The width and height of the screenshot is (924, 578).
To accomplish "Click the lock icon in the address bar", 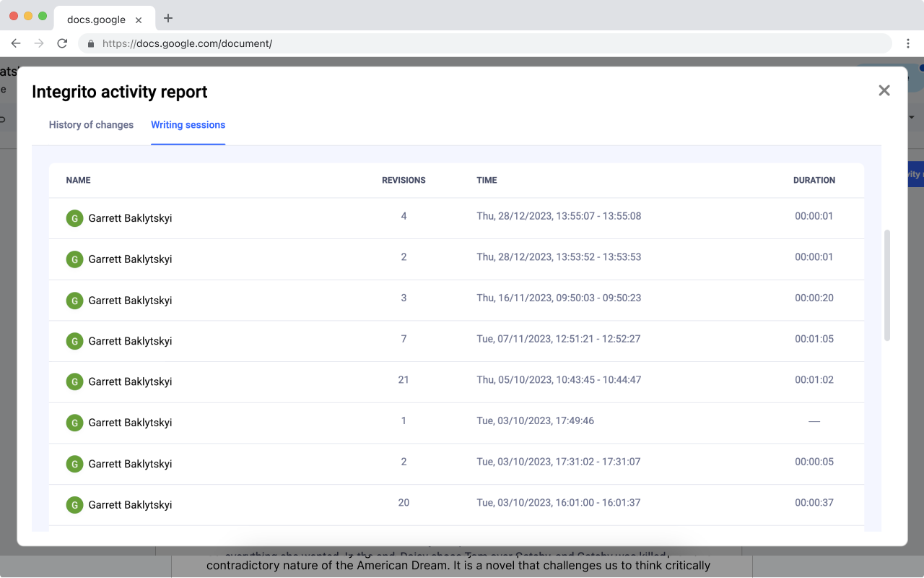I will [90, 43].
